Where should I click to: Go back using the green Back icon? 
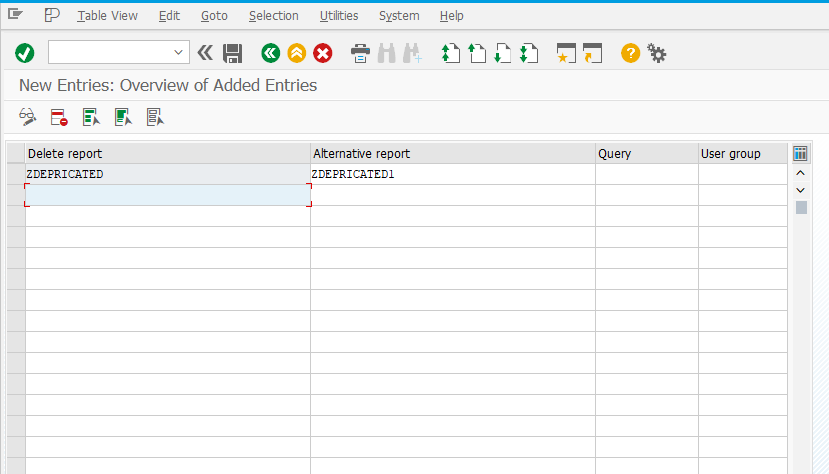pos(271,53)
